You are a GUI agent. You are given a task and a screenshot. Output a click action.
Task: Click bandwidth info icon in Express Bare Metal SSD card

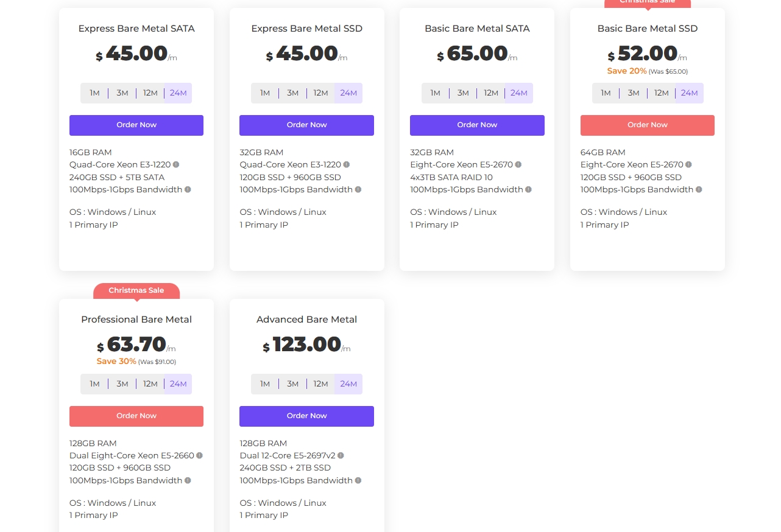pos(358,189)
